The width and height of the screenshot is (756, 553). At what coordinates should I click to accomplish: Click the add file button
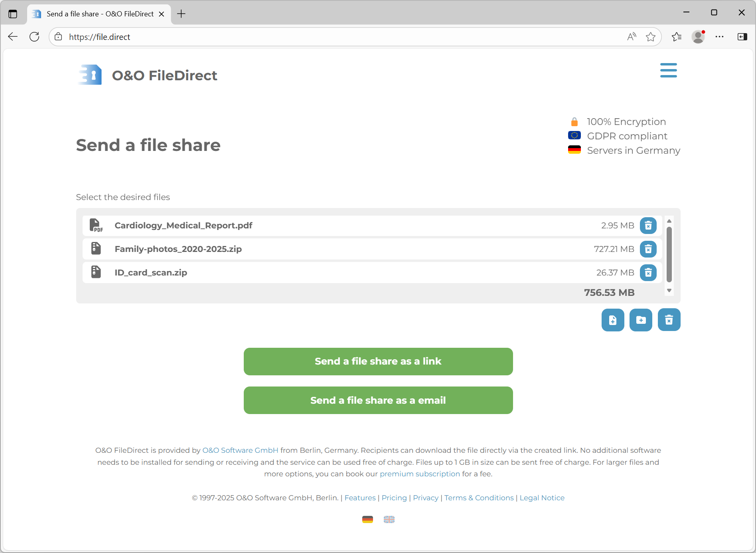pos(612,320)
